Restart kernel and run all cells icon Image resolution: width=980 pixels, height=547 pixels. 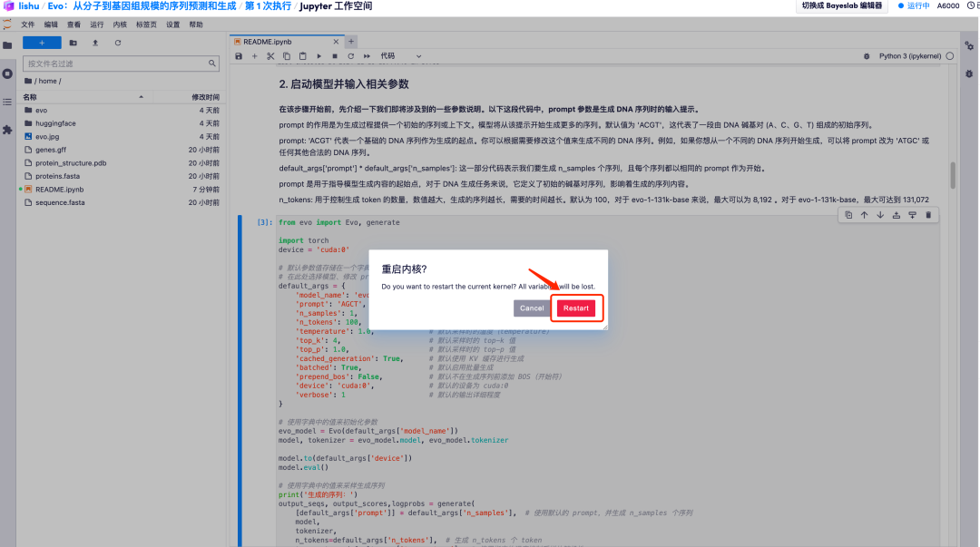click(367, 56)
